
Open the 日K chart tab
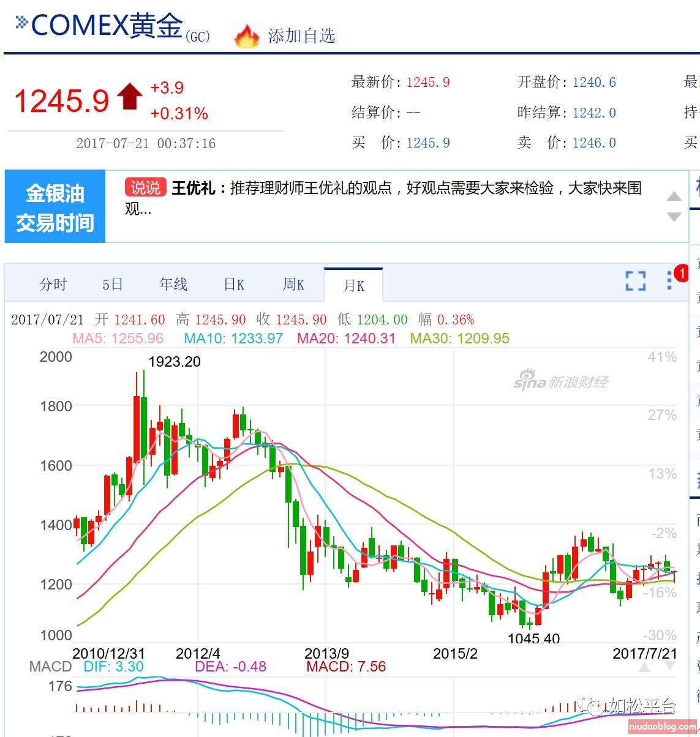pyautogui.click(x=234, y=285)
